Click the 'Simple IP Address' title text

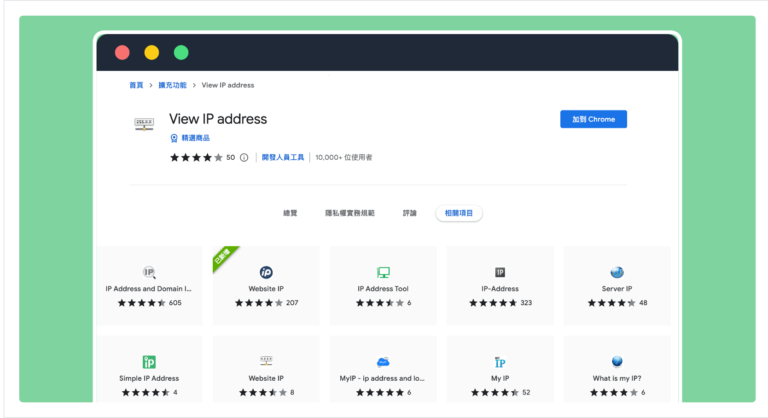pyautogui.click(x=149, y=378)
